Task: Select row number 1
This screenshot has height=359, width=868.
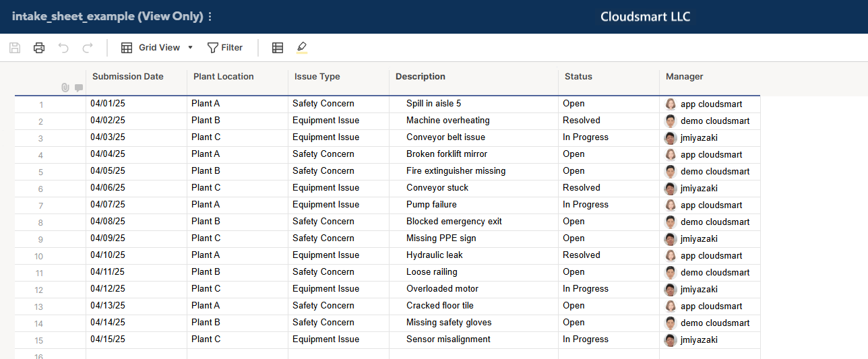Action: click(x=41, y=104)
